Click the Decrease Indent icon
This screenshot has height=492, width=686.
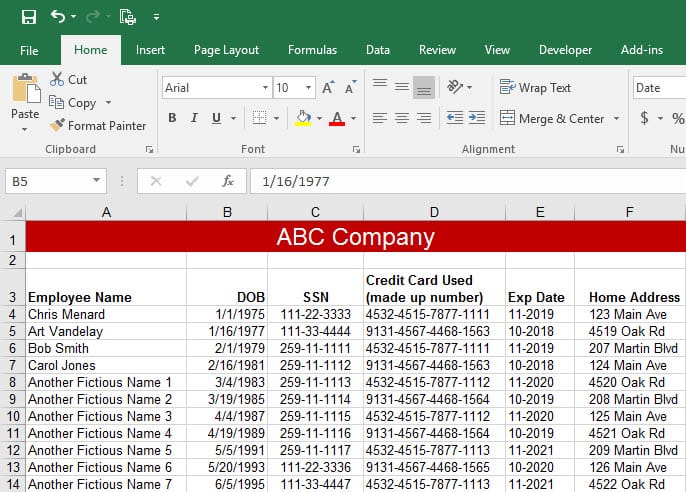pyautogui.click(x=454, y=118)
